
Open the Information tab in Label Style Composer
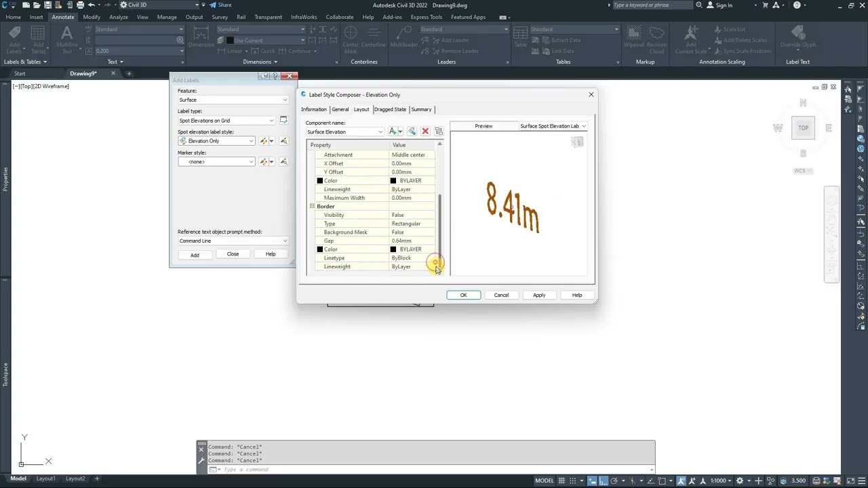(x=314, y=109)
